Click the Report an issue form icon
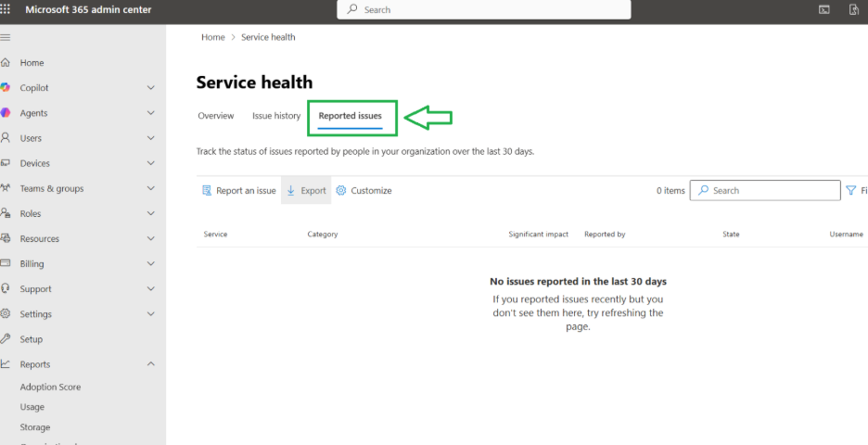 [x=207, y=190]
